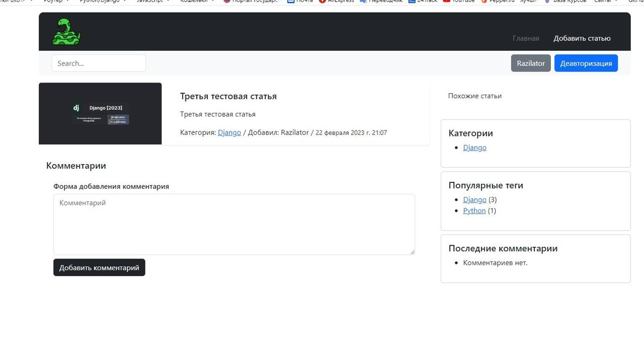Click the date 22 февраля 2023 г. 21:07

pos(351,133)
